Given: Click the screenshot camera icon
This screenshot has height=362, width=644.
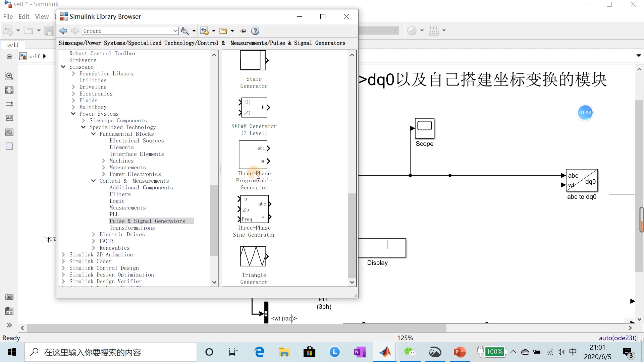Looking at the screenshot, I should tap(9, 297).
